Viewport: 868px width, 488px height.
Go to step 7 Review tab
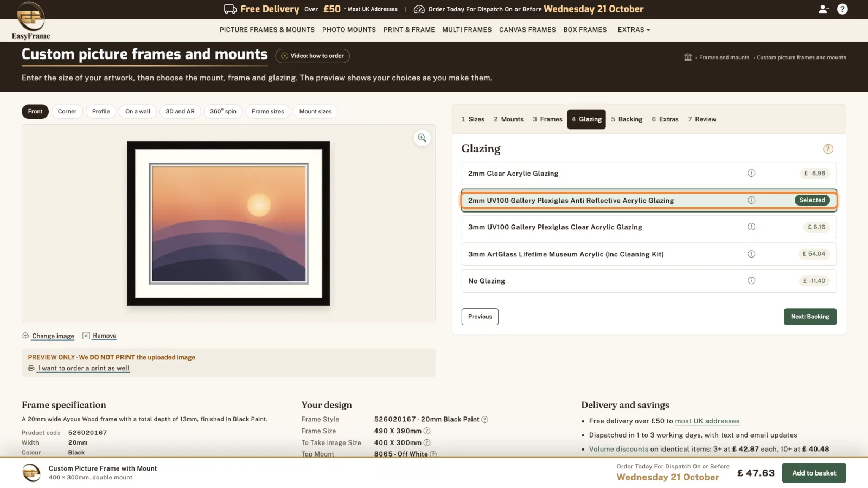[701, 119]
